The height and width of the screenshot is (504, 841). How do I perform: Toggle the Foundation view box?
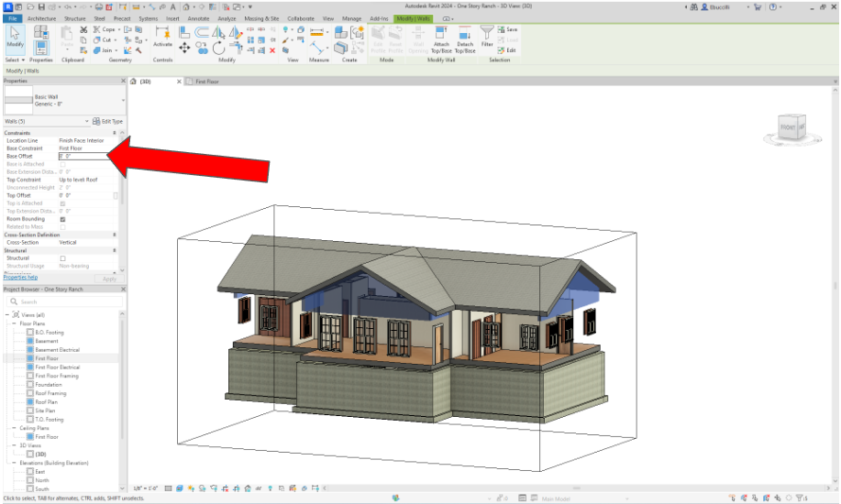(30, 385)
